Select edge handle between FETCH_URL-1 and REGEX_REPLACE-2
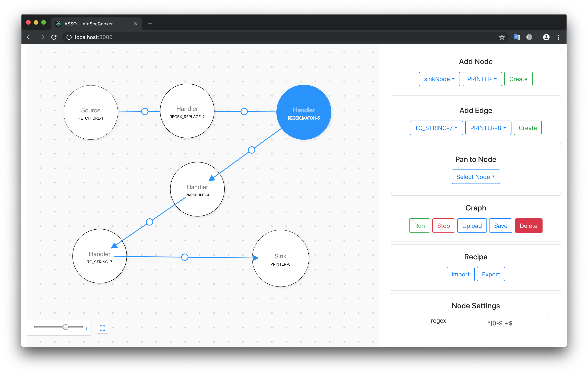 tap(145, 111)
